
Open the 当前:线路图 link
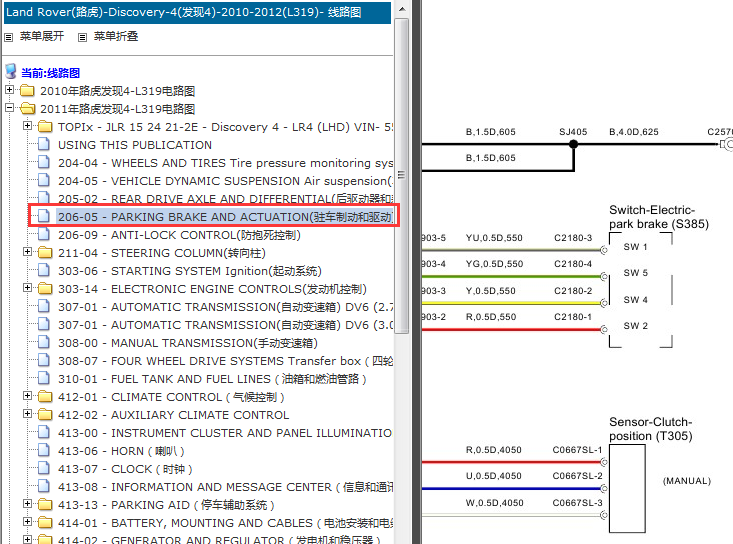coord(50,73)
